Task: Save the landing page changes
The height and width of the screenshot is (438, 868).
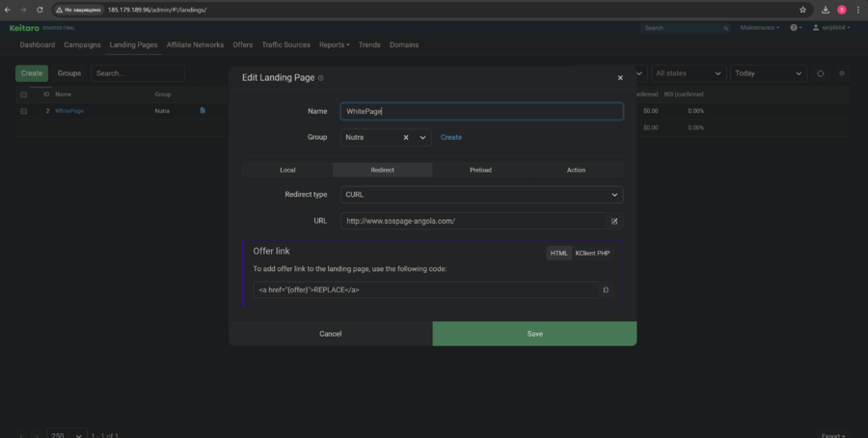Action: pos(534,334)
